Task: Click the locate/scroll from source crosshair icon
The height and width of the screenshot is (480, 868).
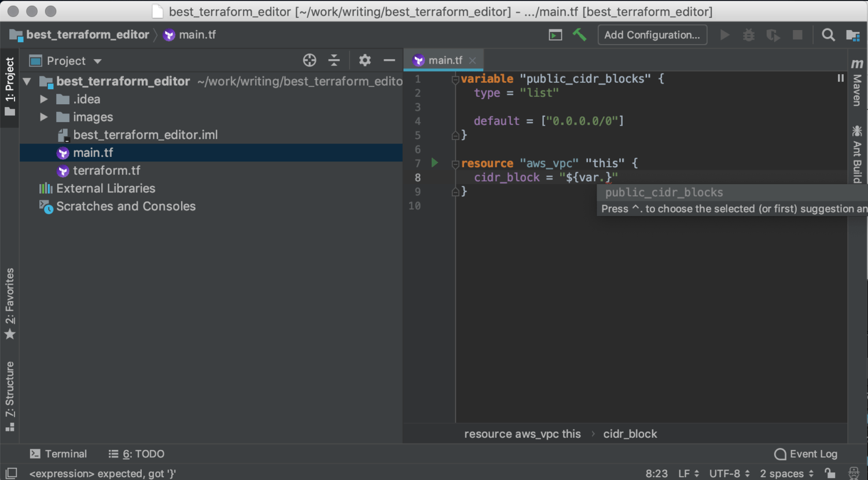Action: point(310,60)
